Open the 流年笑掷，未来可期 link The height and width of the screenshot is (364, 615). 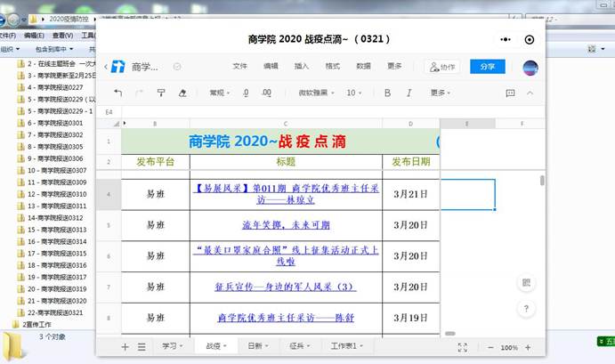(285, 225)
